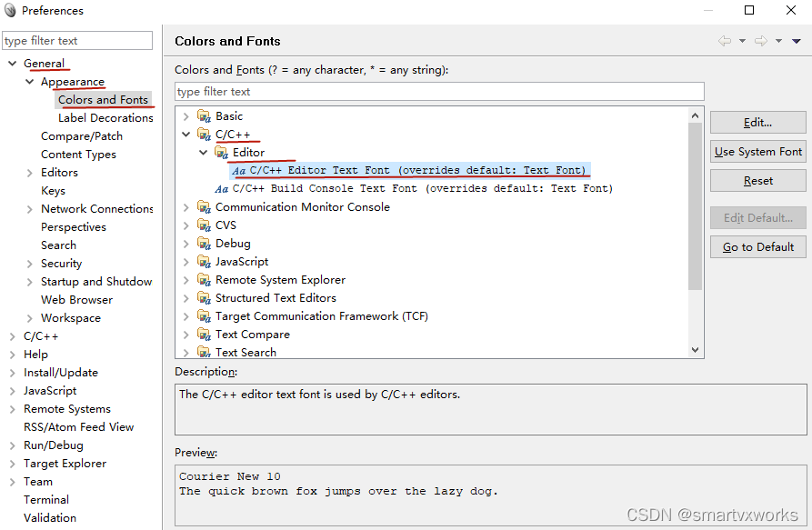This screenshot has height=530, width=812.
Task: Click the Basic category palette icon
Action: 203,115
